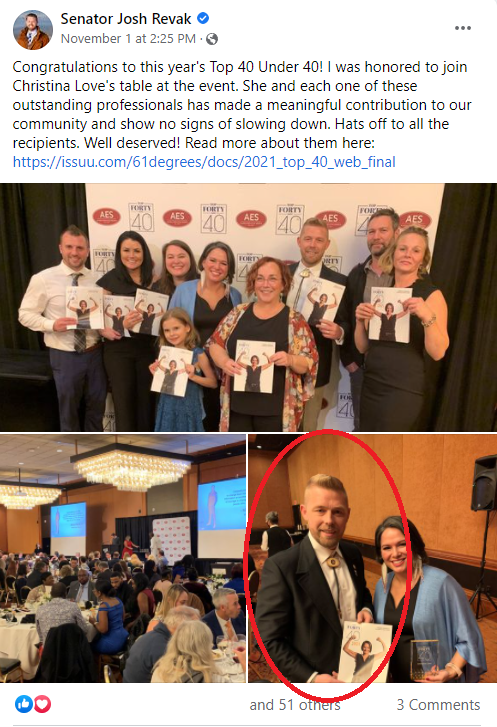This screenshot has height=727, width=497.
Task: Open the large group photo with magazines
Action: [x=248, y=307]
